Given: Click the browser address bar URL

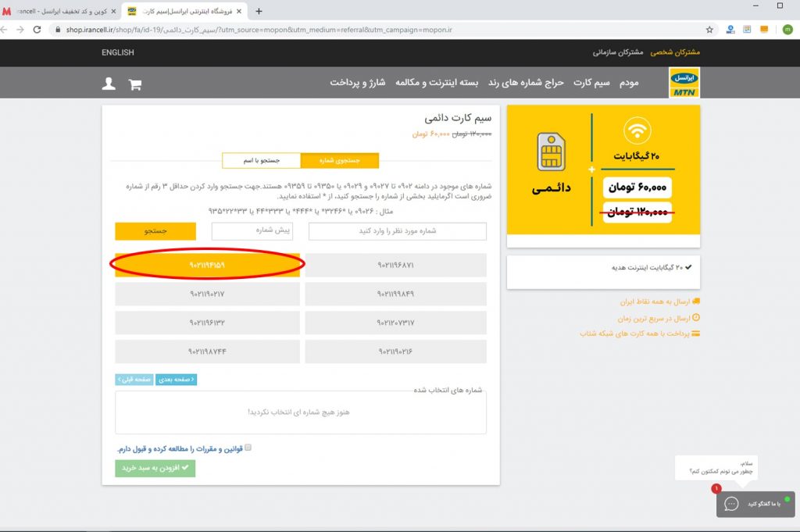Looking at the screenshot, I should pyautogui.click(x=259, y=30).
